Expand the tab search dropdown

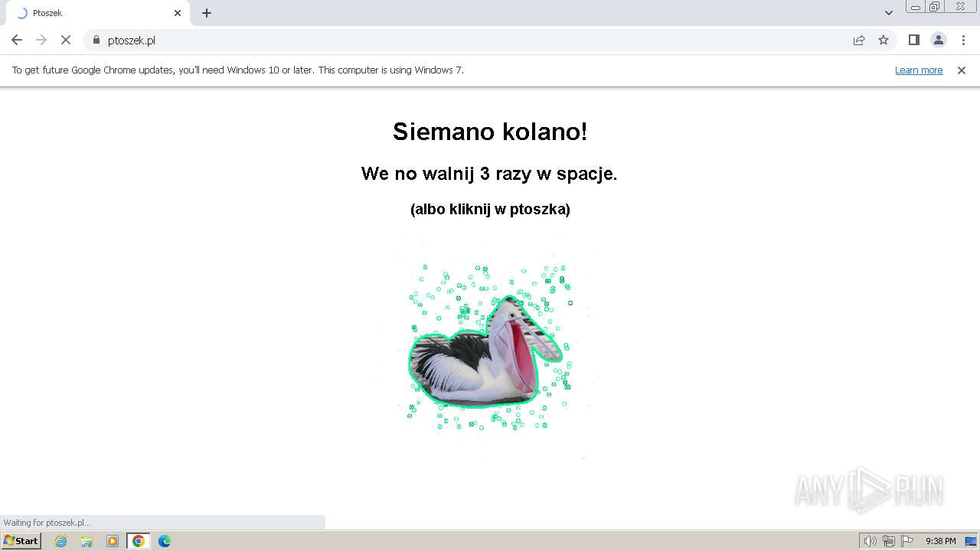point(889,13)
